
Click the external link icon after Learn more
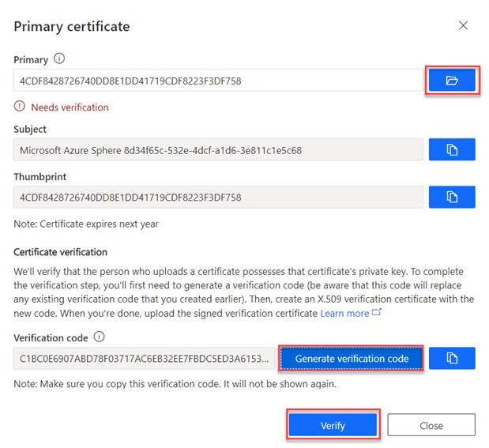[x=376, y=314]
